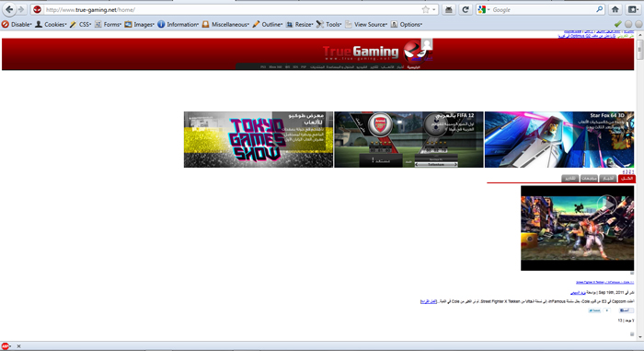The width and height of the screenshot is (644, 351).
Task: Open the Tokyo Games Show featured banner
Action: coord(259,139)
